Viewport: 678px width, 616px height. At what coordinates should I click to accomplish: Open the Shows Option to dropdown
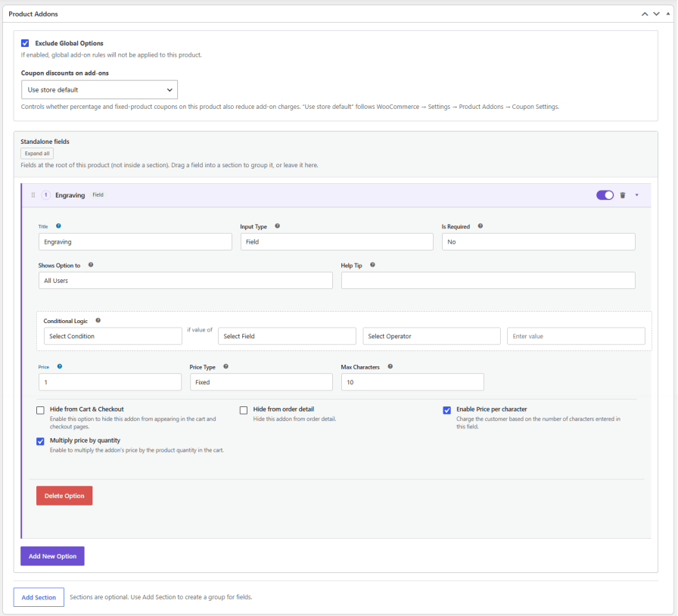tap(185, 280)
